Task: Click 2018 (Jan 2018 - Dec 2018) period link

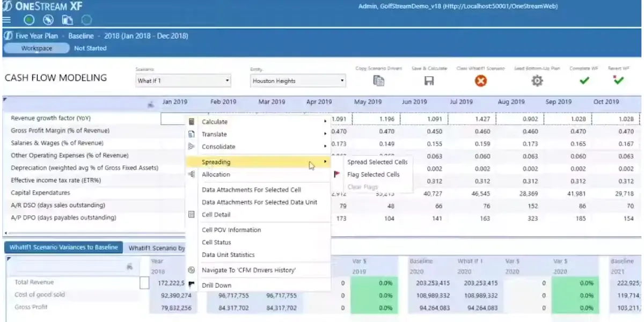Action: (146, 36)
